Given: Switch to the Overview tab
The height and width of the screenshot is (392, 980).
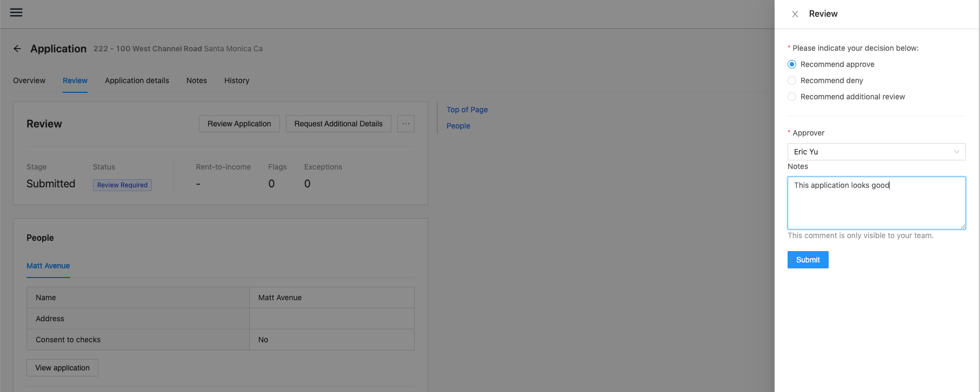Looking at the screenshot, I should tap(29, 80).
